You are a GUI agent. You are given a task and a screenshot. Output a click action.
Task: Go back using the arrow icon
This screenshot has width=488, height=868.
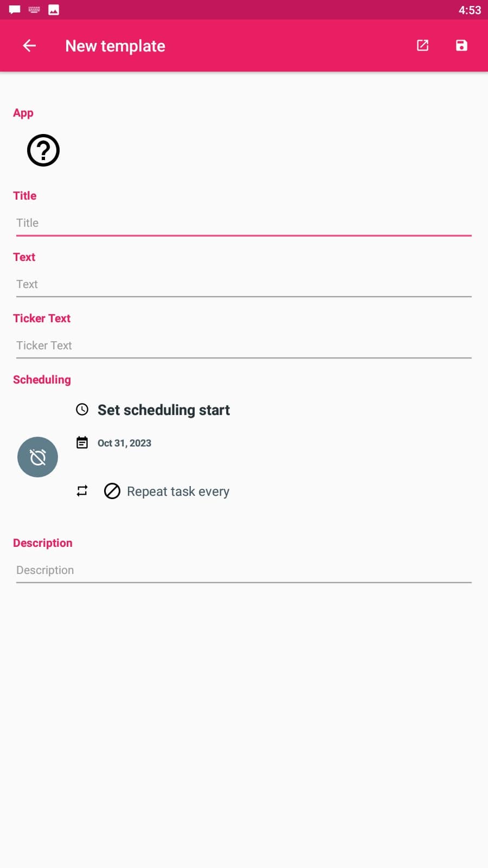29,46
